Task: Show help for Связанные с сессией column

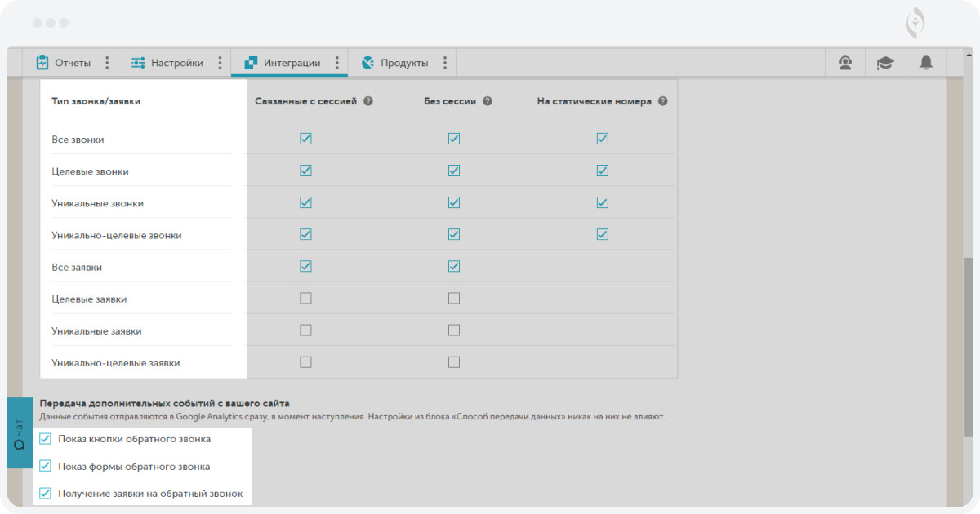Action: 368,102
